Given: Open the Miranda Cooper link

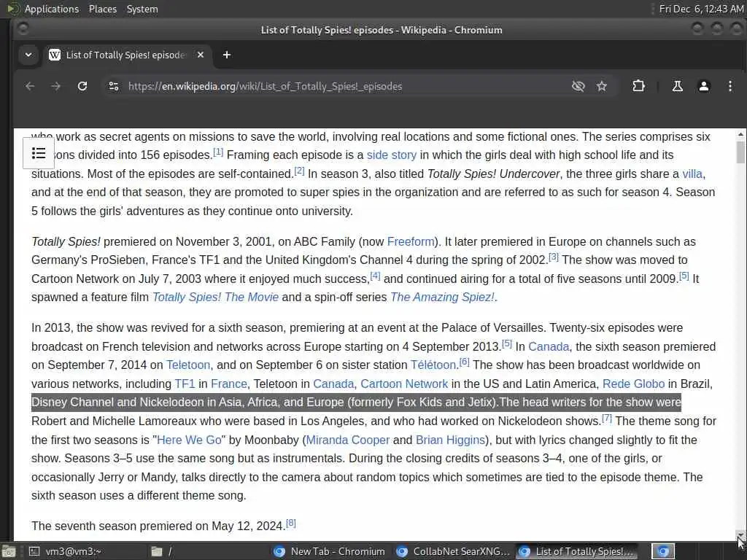Looking at the screenshot, I should (347, 440).
